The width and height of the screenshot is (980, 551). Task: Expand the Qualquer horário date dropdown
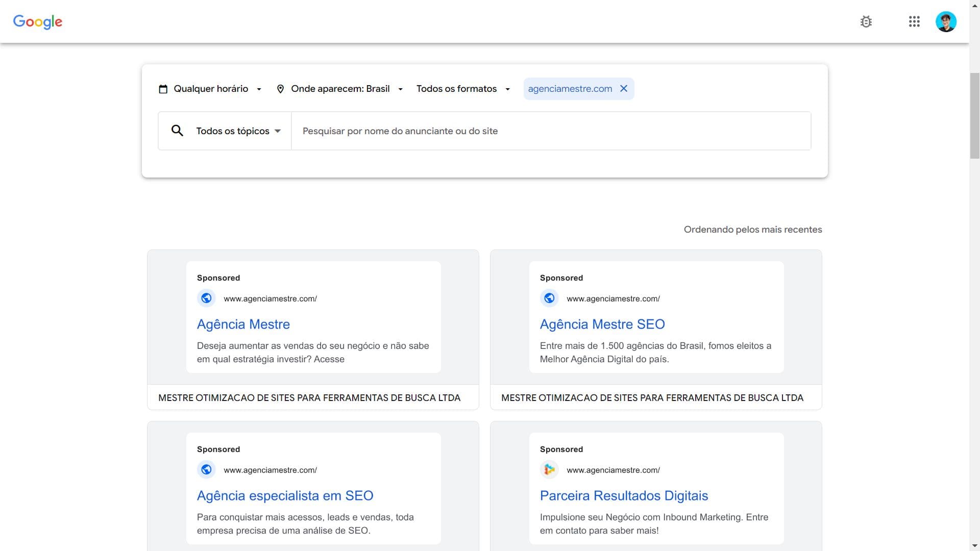pos(210,89)
